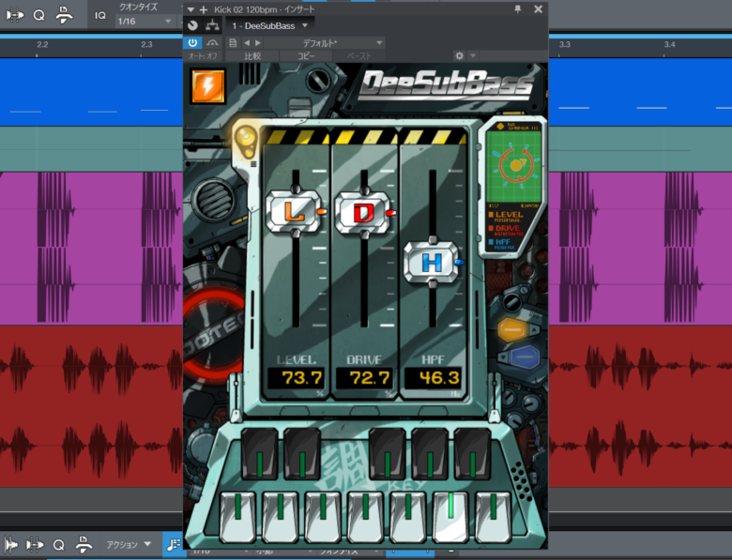Screen dimensions: 732x560
Task: Click the L level slider handle
Action: coord(295,211)
